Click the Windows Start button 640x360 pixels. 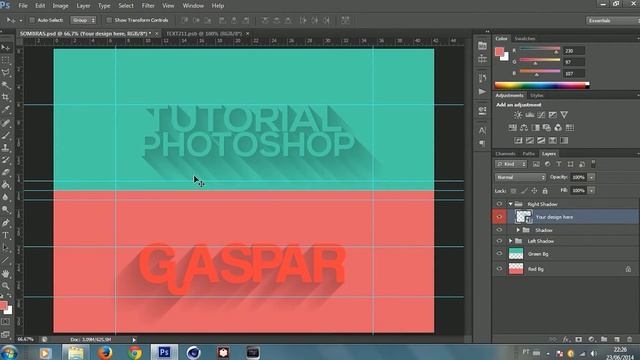(9, 352)
